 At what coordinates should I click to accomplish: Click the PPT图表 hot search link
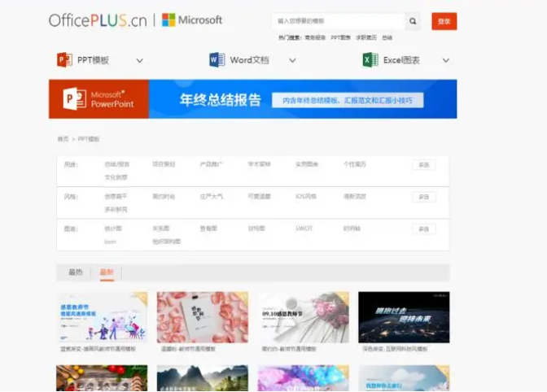[340, 37]
